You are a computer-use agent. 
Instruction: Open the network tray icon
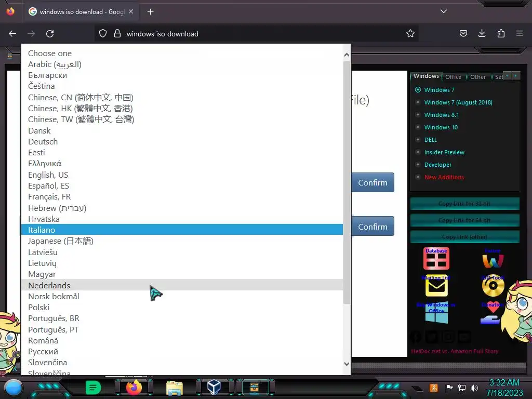[462, 388]
